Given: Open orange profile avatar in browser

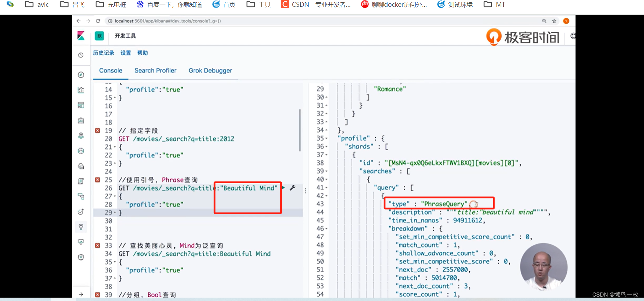Looking at the screenshot, I should pos(566,21).
